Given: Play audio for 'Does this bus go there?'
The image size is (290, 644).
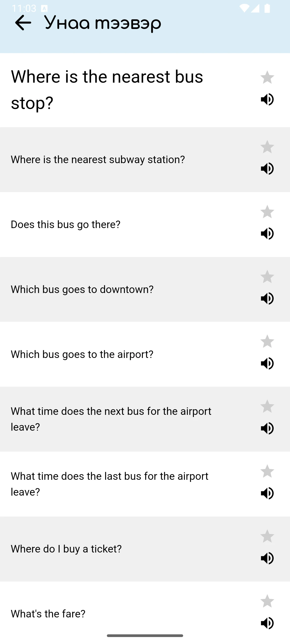Looking at the screenshot, I should pyautogui.click(x=267, y=234).
